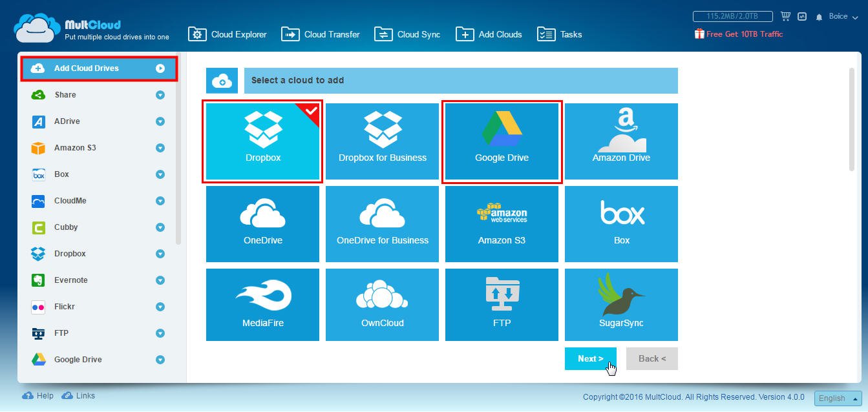This screenshot has height=412, width=868.
Task: Expand the Share sidebar arrow
Action: tap(160, 95)
